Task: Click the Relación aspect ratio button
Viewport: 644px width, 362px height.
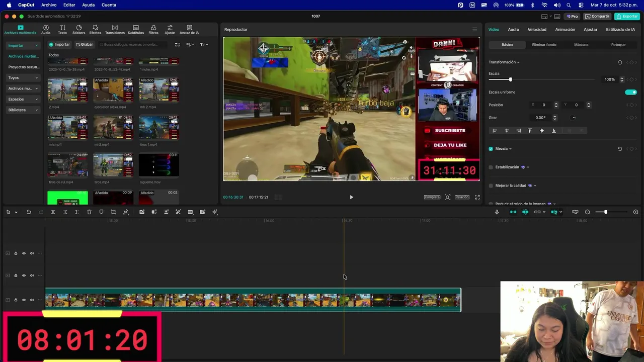Action: click(462, 197)
